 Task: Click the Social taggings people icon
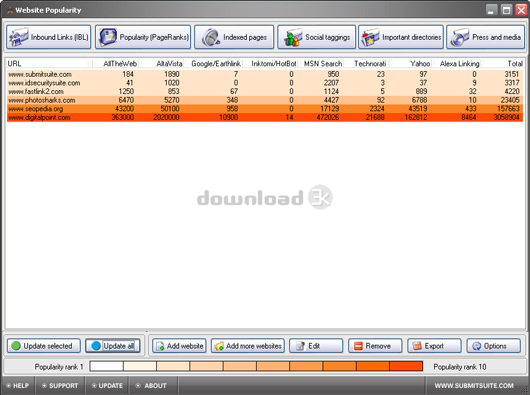pyautogui.click(x=293, y=37)
